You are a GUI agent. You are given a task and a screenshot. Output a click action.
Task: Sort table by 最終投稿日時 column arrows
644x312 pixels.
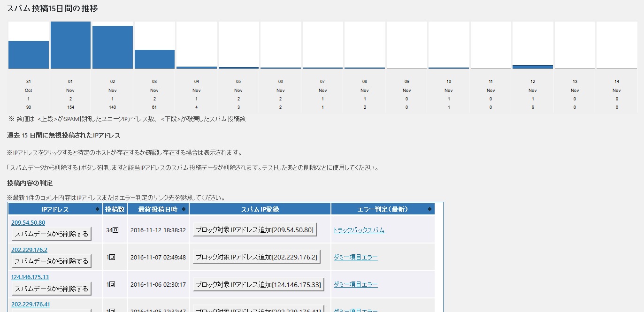(x=184, y=209)
